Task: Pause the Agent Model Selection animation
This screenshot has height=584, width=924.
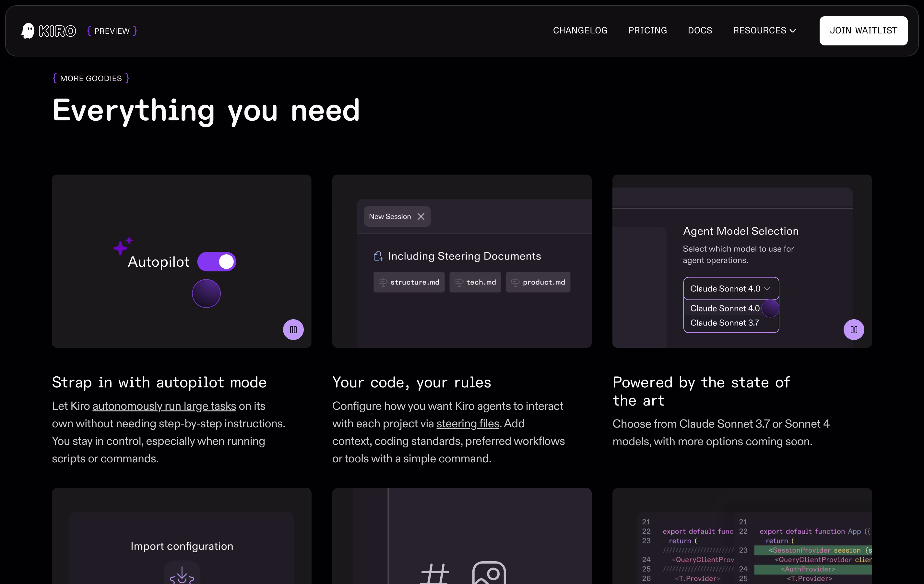Action: pos(853,329)
